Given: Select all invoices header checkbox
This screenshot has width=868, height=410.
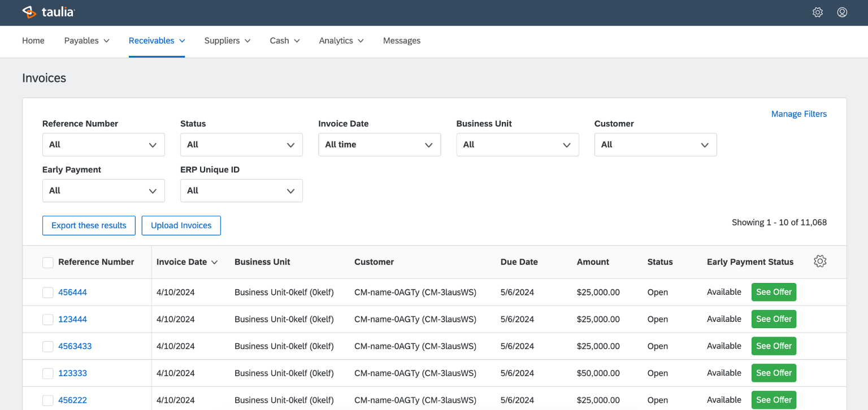Looking at the screenshot, I should pos(48,262).
